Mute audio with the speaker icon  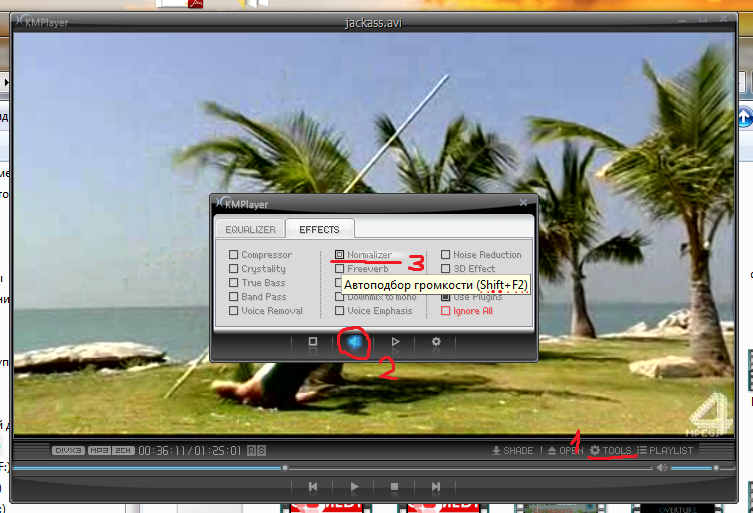(661, 467)
